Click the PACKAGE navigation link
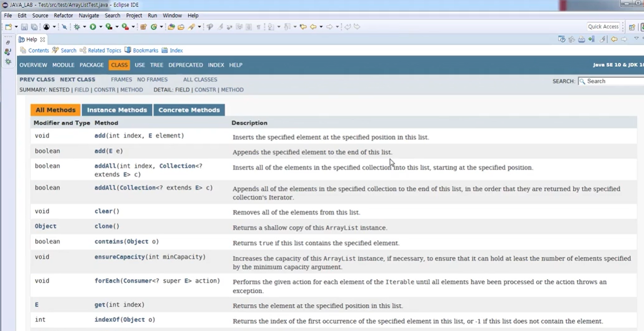This screenshot has width=644, height=331. tap(91, 65)
